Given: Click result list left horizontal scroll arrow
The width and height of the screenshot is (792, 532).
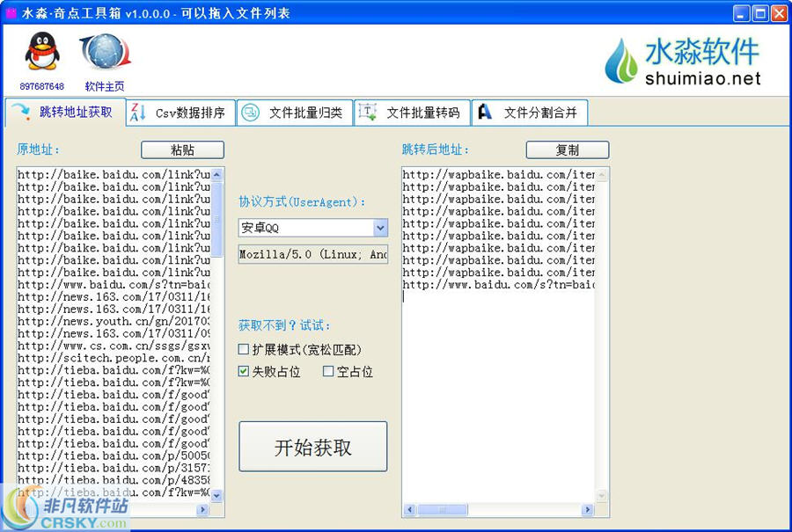Looking at the screenshot, I should [409, 510].
